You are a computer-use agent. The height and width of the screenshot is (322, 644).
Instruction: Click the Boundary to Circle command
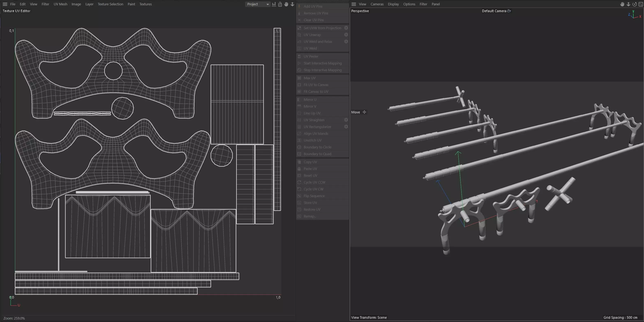(x=317, y=147)
